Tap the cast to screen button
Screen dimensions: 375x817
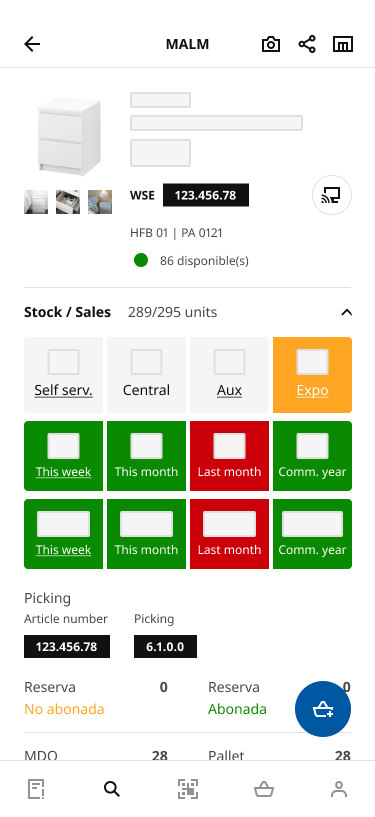tap(332, 195)
